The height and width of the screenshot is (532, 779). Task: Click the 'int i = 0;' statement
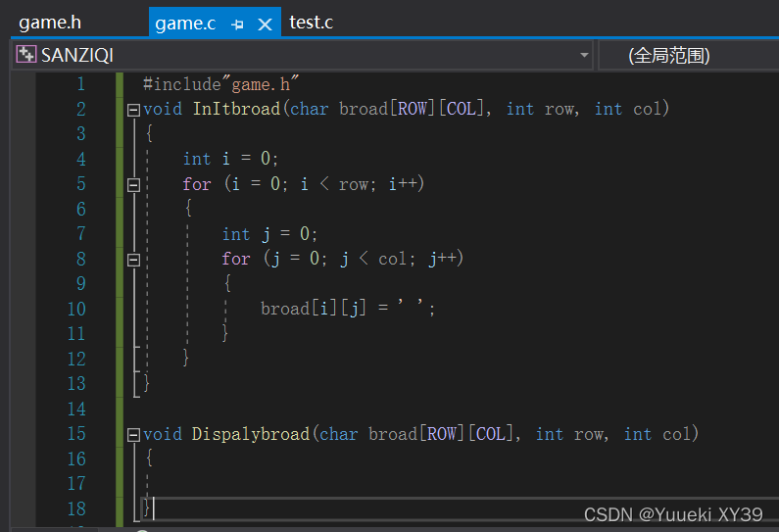[x=230, y=159]
